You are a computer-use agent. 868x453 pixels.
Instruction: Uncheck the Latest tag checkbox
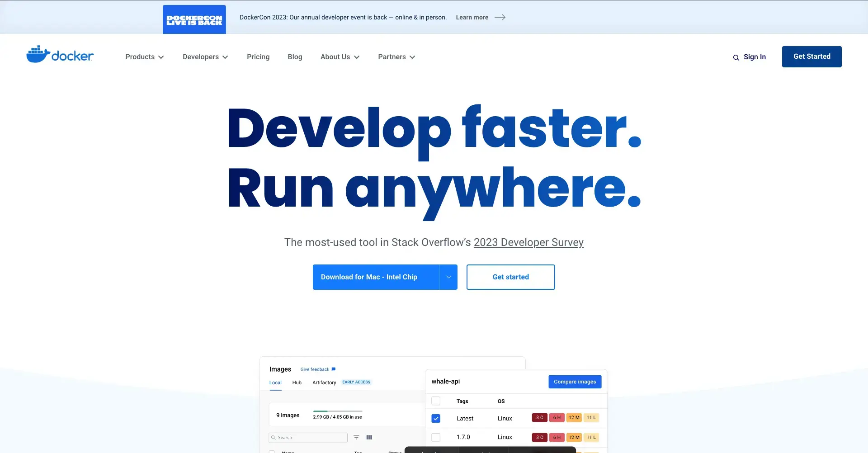click(436, 419)
